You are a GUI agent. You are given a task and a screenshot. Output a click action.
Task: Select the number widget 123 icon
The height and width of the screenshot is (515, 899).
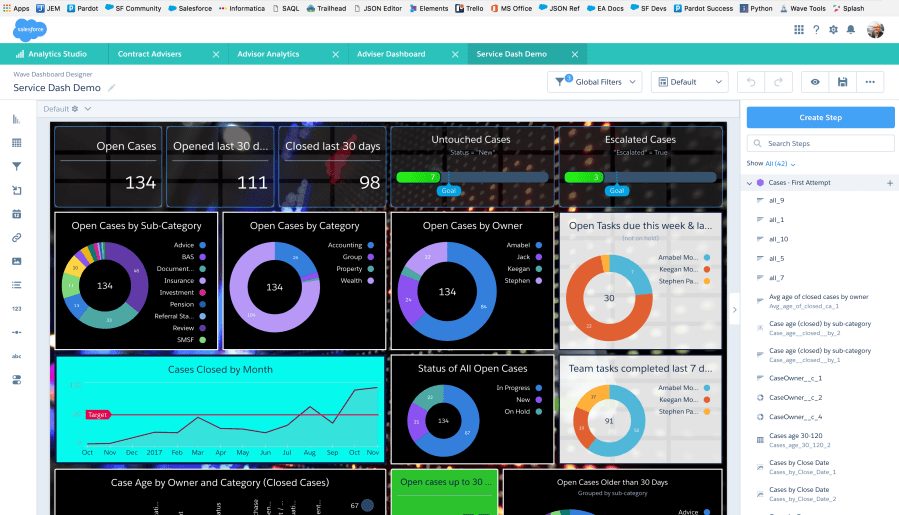coord(17,309)
